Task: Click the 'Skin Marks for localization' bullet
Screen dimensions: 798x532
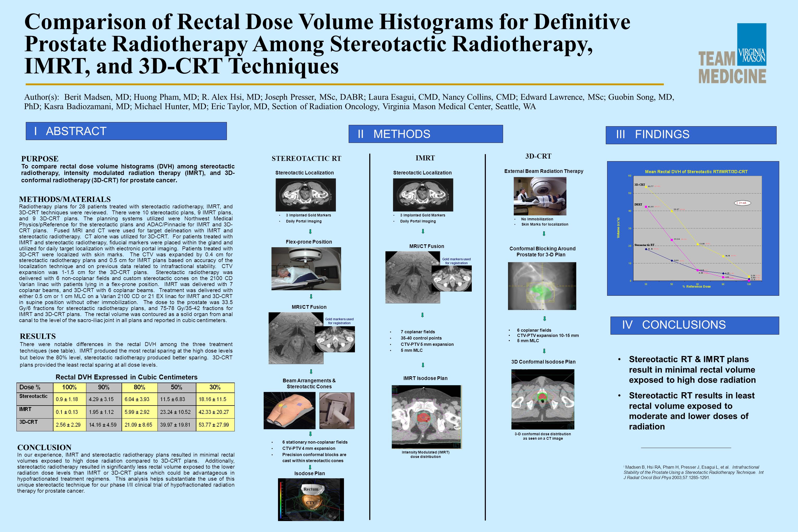Action: [x=545, y=224]
